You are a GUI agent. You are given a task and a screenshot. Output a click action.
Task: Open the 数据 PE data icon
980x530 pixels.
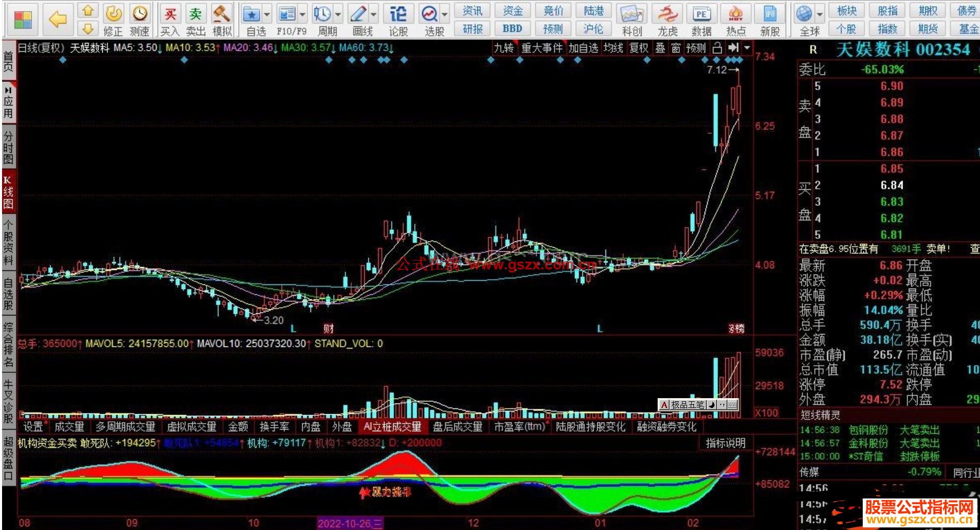point(701,14)
